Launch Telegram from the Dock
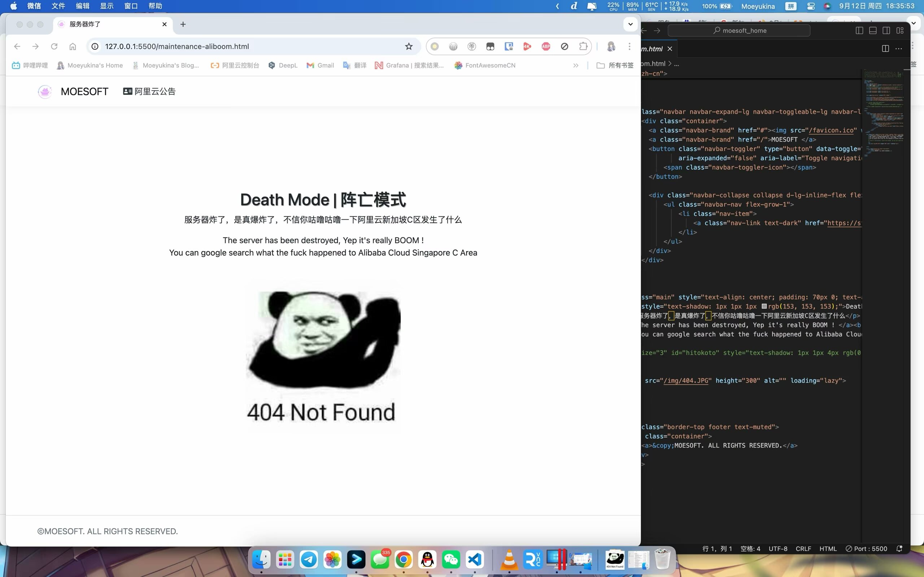The height and width of the screenshot is (577, 924). pyautogui.click(x=309, y=560)
